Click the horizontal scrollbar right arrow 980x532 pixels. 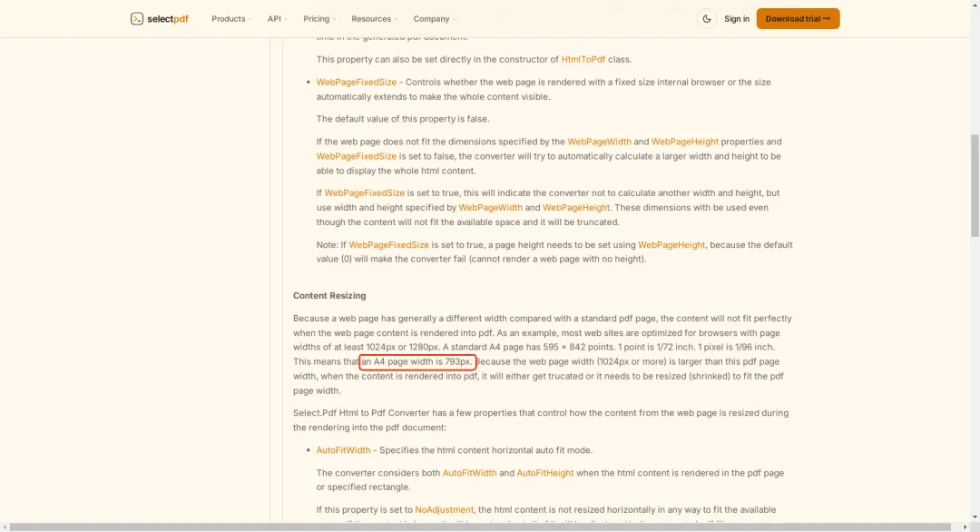pyautogui.click(x=965, y=527)
